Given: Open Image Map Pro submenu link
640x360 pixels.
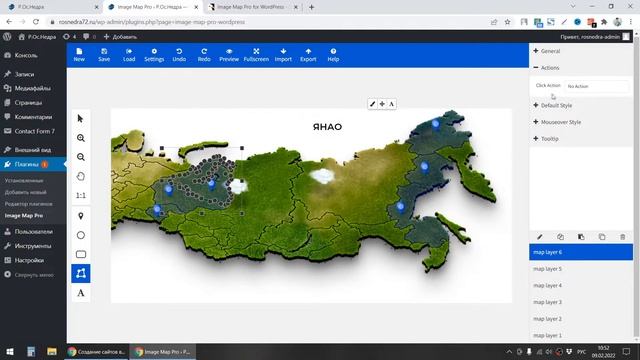Looking at the screenshot, I should pyautogui.click(x=24, y=216).
